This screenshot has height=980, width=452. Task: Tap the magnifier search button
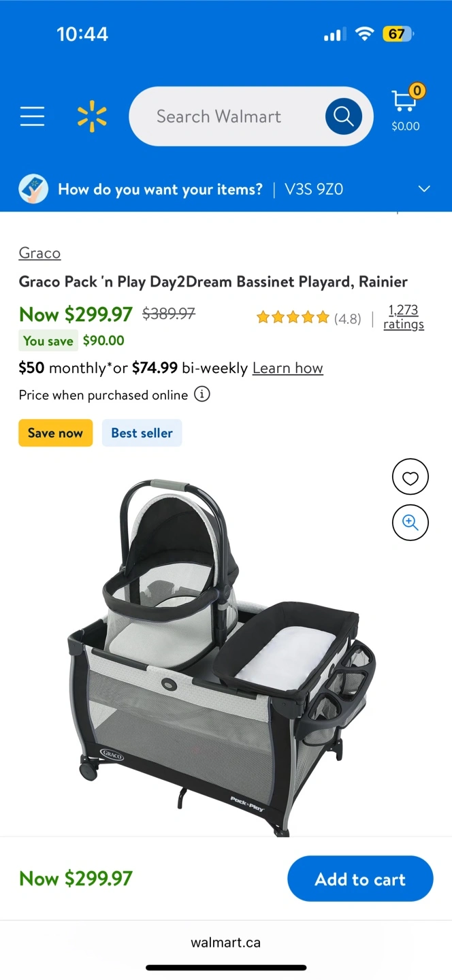tap(343, 116)
